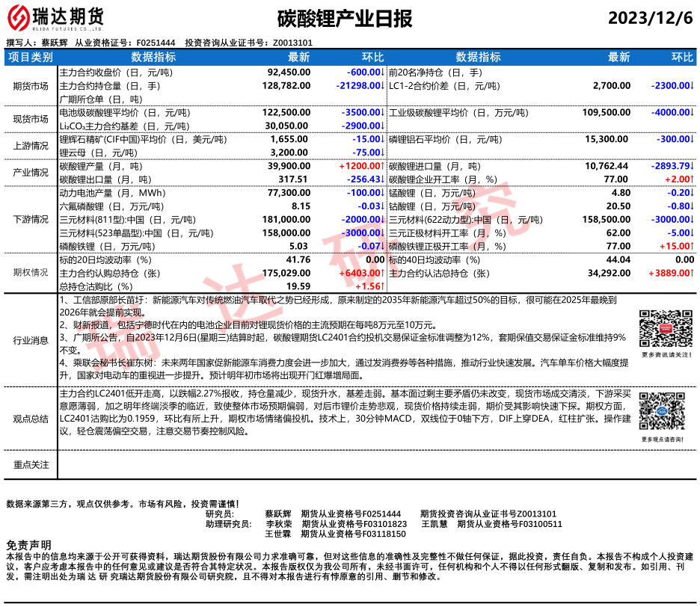The image size is (700, 607).
Task: Select the 下游情况 category label
Action: pos(31,219)
